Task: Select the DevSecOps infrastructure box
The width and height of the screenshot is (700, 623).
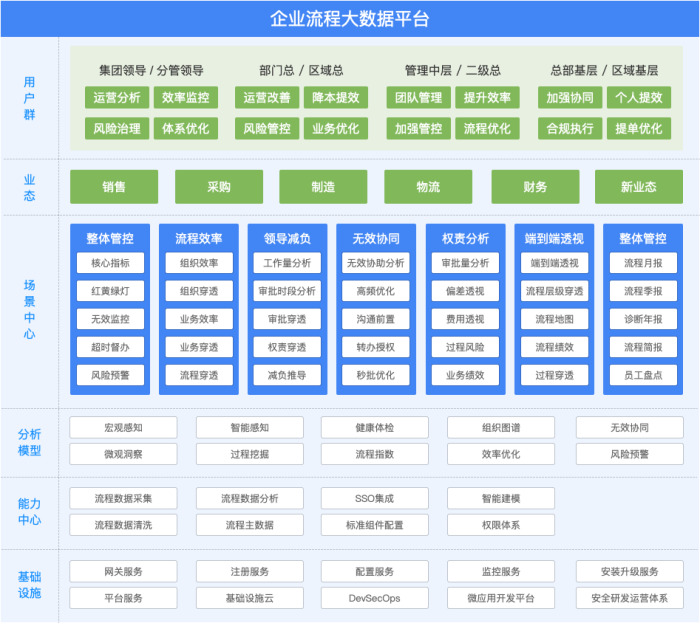Action: 375,598
